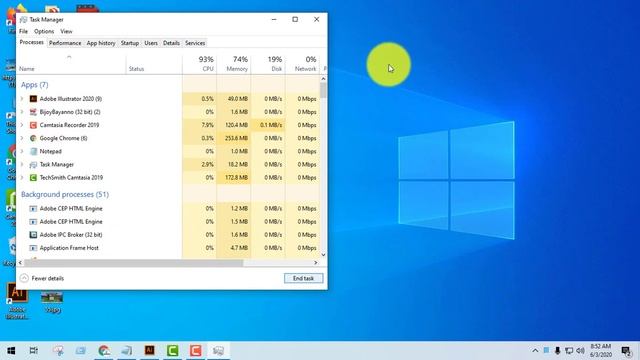The image size is (640, 360).
Task: Click the Camtasia Recorder 2019 process icon
Action: point(33,125)
